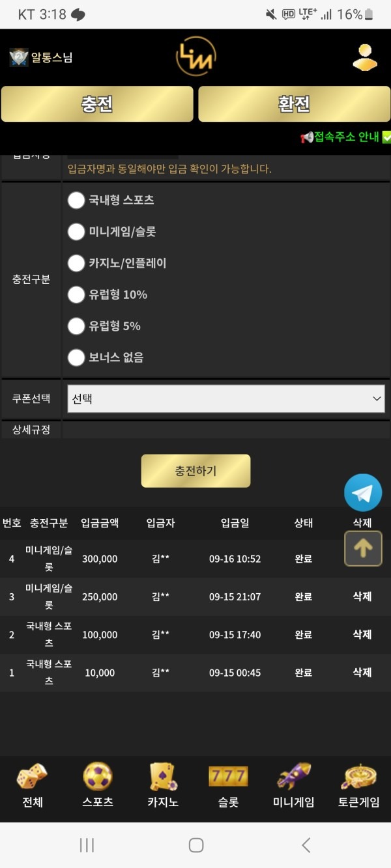Switch to the 충전 tab

pos(96,104)
